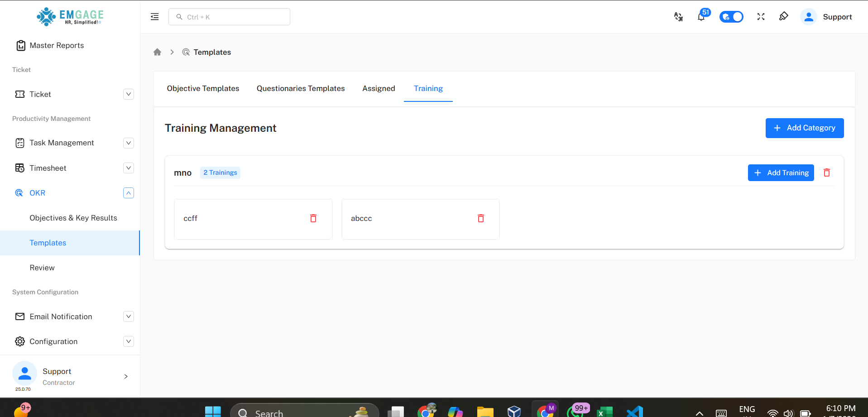
Task: Delete the ccff training
Action: click(x=313, y=218)
